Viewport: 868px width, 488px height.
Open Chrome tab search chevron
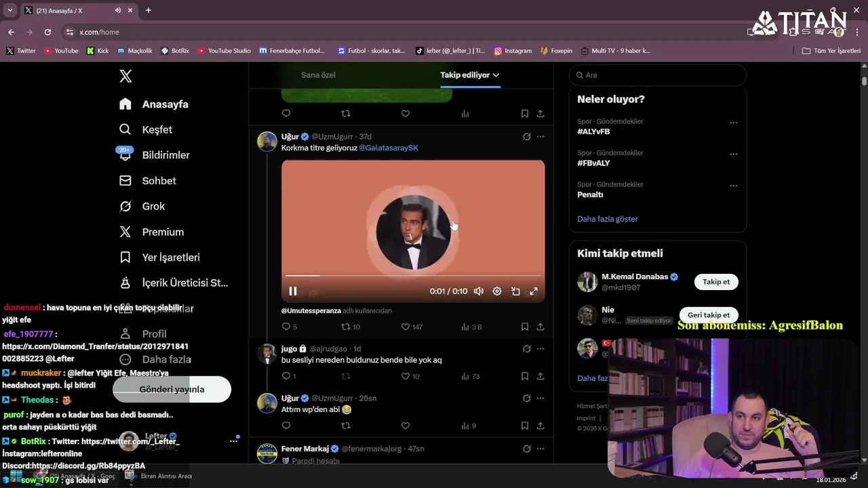(x=9, y=10)
